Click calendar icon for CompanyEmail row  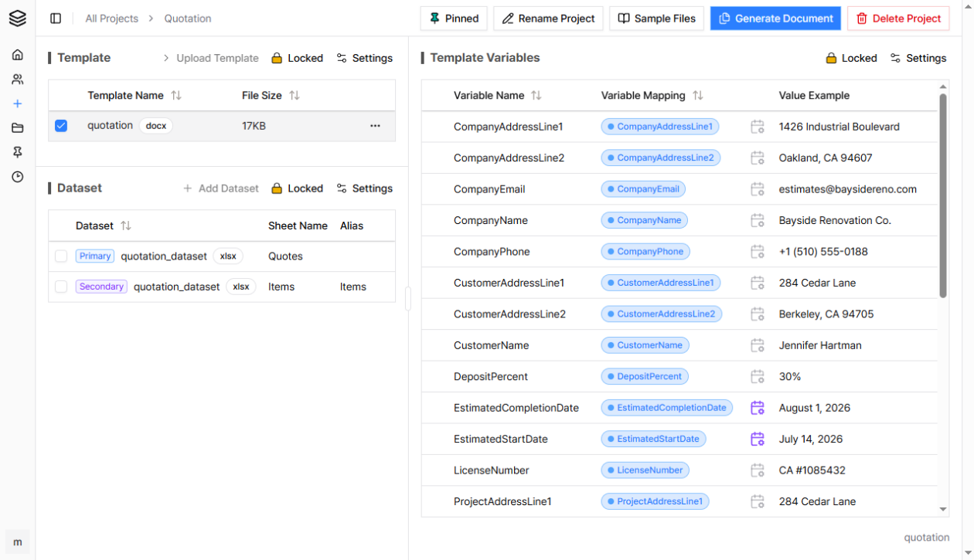tap(758, 189)
